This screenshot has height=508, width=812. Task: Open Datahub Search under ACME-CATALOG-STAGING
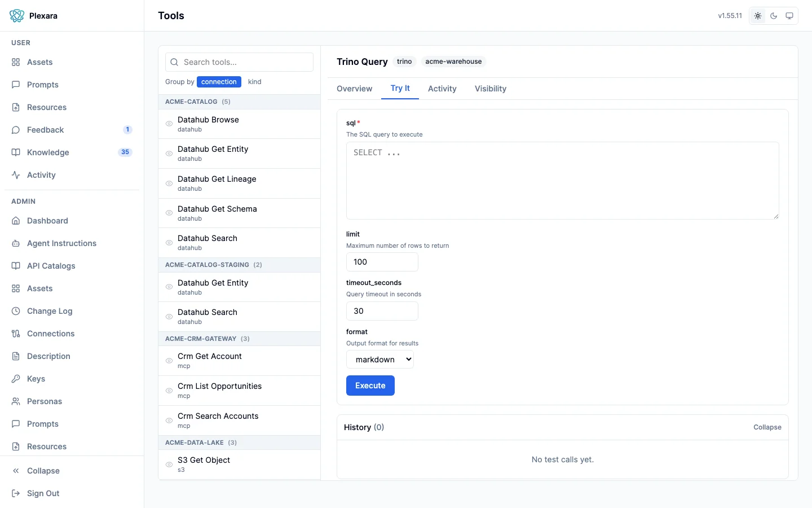(239, 317)
